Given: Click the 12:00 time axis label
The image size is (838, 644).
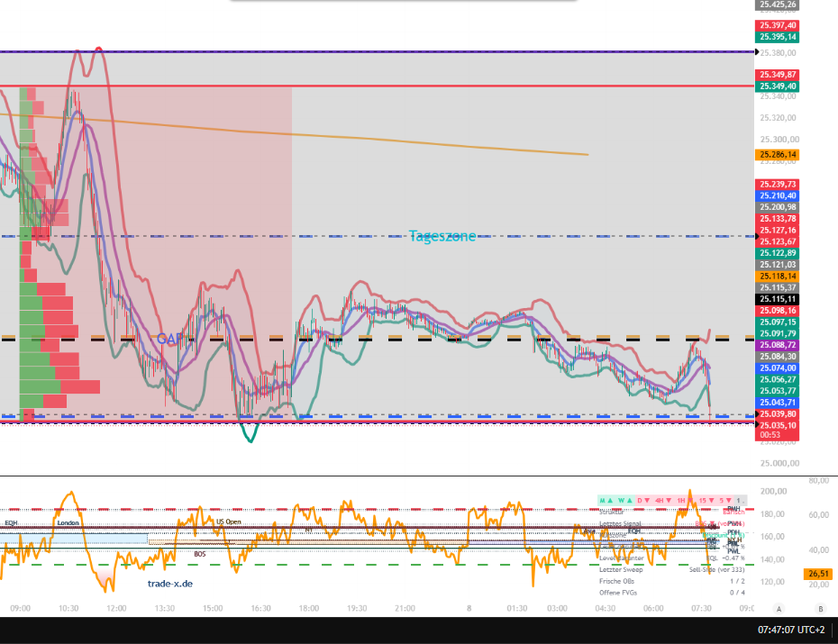Looking at the screenshot, I should 116,609.
